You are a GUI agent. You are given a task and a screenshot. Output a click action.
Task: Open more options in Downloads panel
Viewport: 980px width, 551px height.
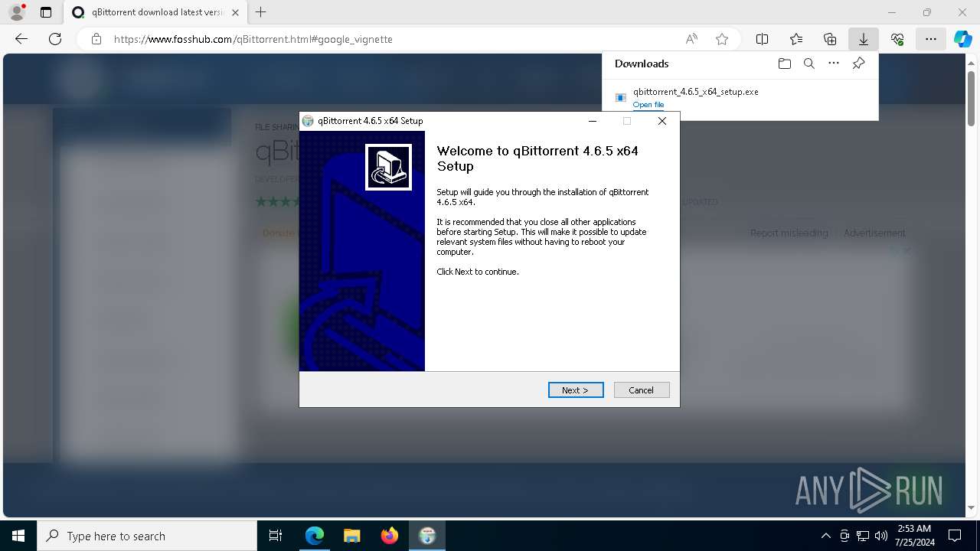(834, 64)
